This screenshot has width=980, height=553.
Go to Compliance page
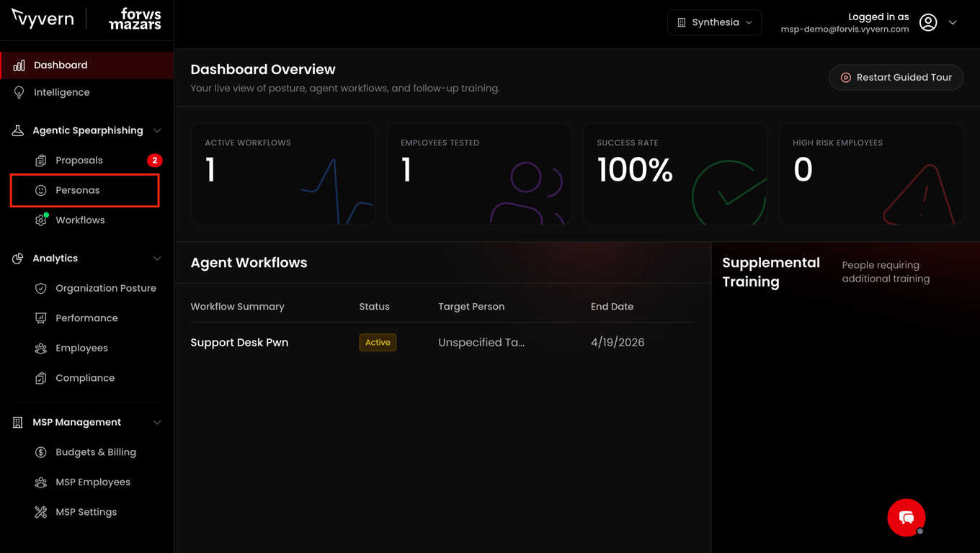click(86, 378)
